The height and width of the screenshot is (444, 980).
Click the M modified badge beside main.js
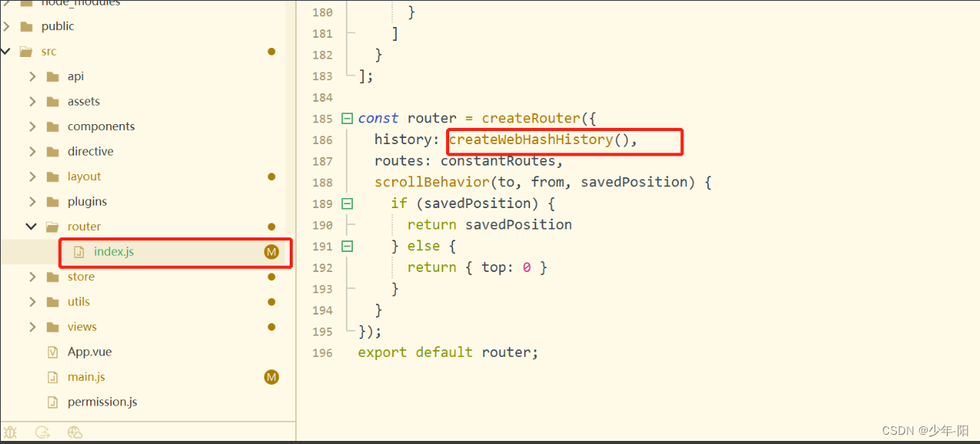(270, 377)
